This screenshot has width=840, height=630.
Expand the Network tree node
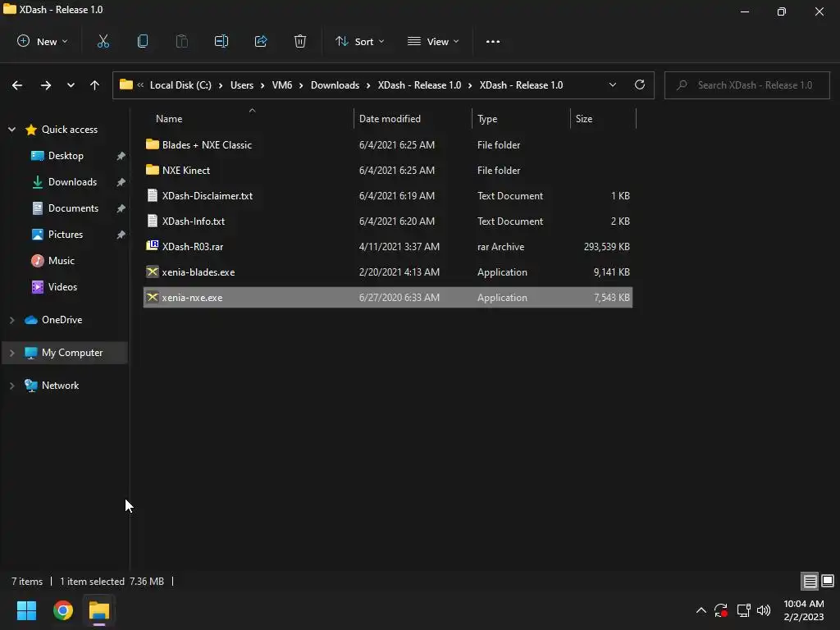[x=11, y=386]
